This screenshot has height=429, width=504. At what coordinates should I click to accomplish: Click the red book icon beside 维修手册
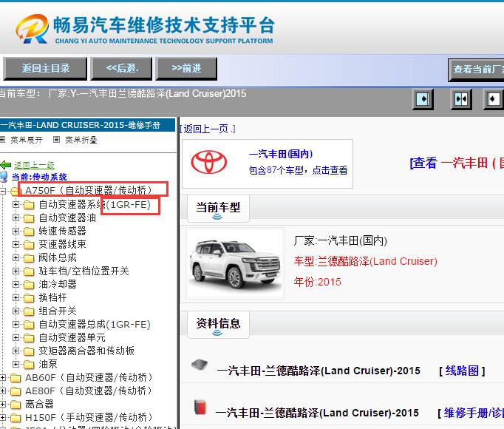coord(200,407)
